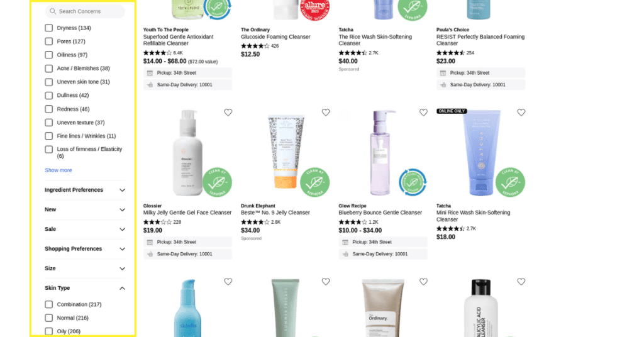This screenshot has height=337, width=644.
Task: Add Glow Recipe Blueberry Bounce to loves
Action: (x=423, y=113)
